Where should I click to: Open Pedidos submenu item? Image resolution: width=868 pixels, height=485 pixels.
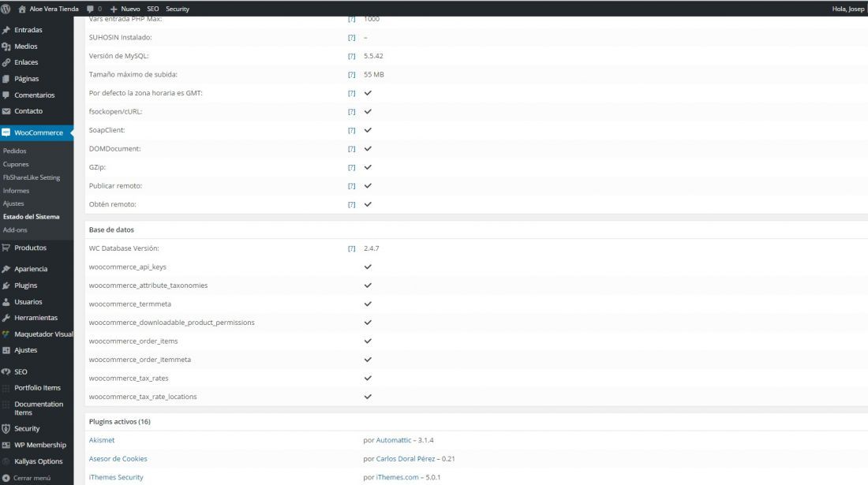click(x=14, y=151)
